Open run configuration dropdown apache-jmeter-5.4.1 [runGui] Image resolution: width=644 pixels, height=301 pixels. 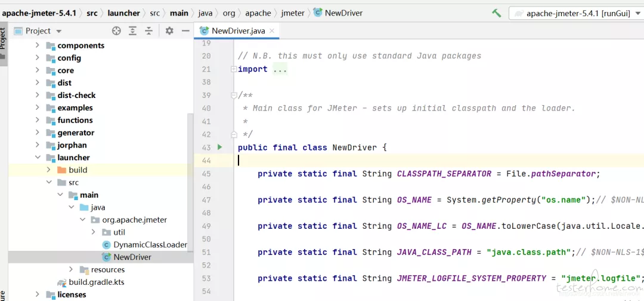[x=576, y=13]
